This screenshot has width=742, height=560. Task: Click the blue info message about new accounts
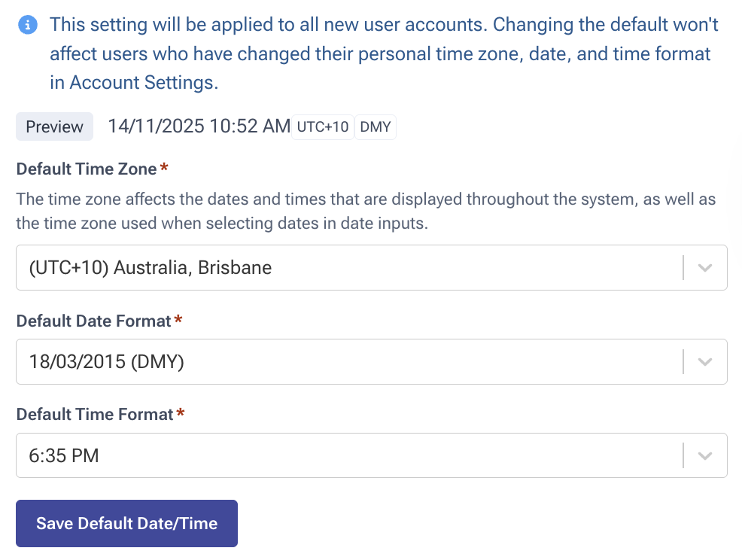click(384, 53)
